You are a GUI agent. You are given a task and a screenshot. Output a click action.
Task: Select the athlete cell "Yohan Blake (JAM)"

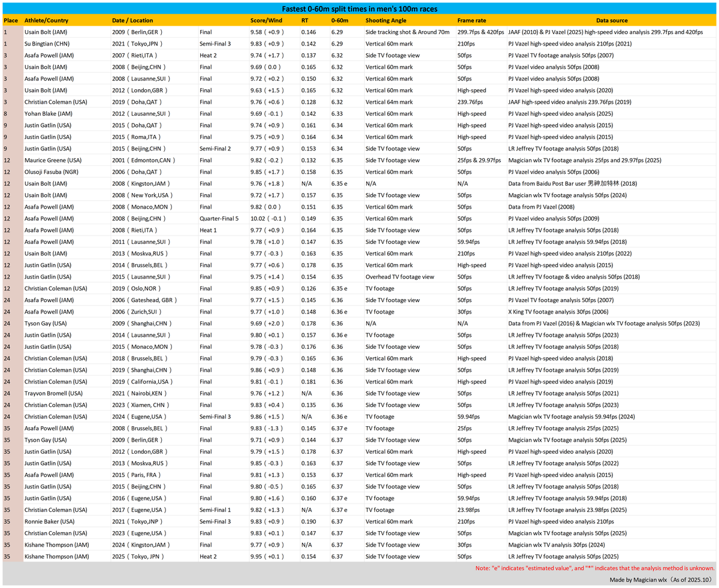[49, 113]
